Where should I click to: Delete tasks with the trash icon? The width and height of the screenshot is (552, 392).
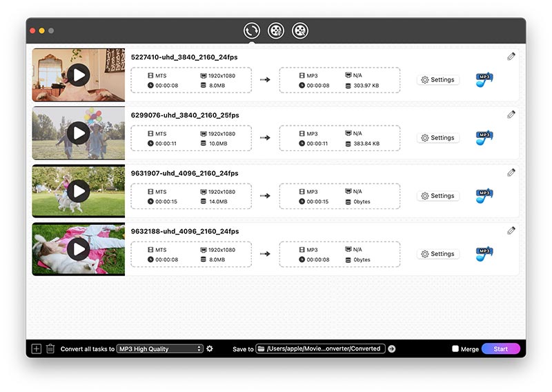(x=50, y=349)
